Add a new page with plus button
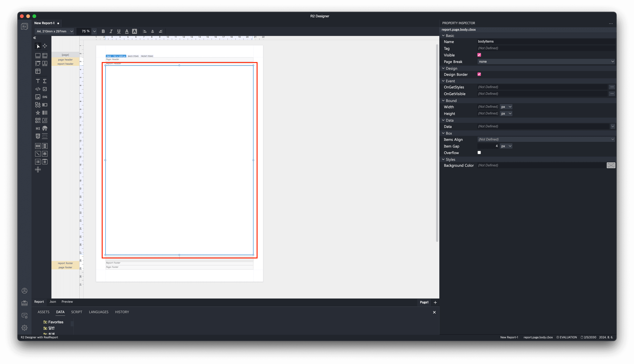The width and height of the screenshot is (634, 364). click(435, 302)
